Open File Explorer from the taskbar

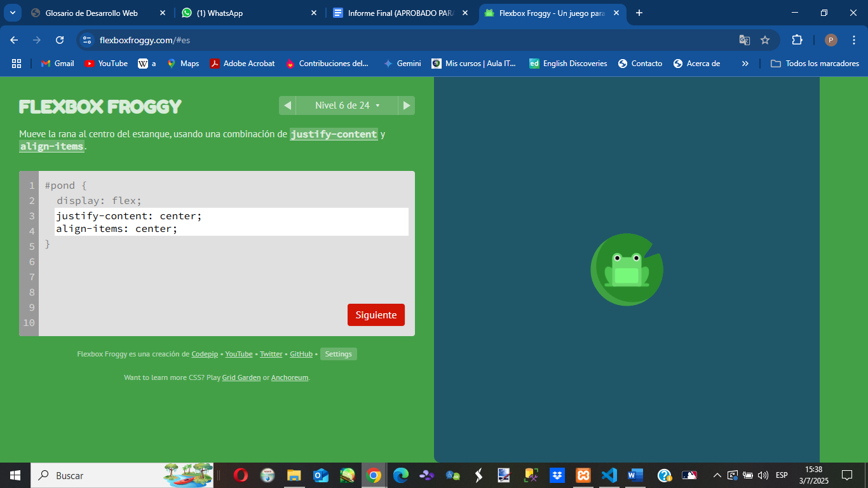pyautogui.click(x=294, y=475)
